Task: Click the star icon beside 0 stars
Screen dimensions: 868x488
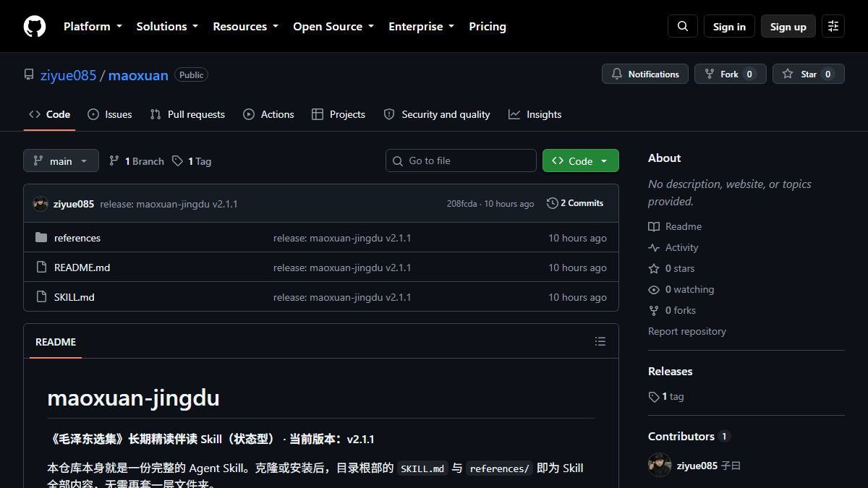Action: pos(654,268)
